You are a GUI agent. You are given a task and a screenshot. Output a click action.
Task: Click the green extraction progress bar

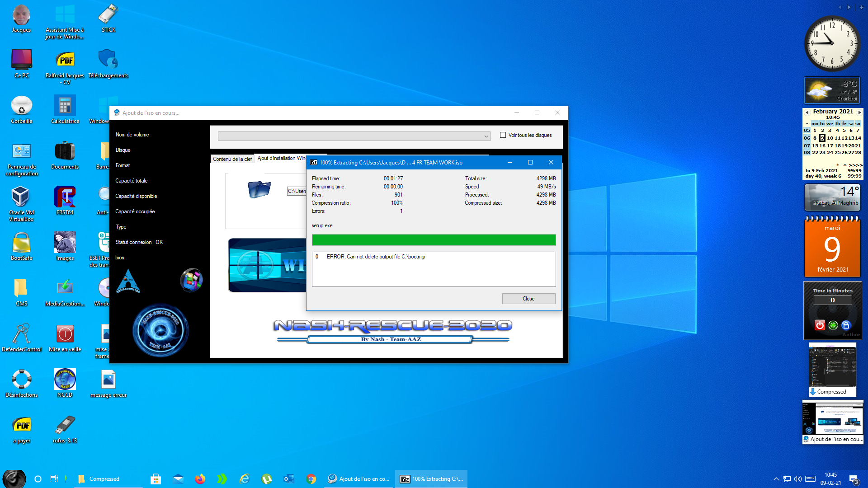(434, 240)
